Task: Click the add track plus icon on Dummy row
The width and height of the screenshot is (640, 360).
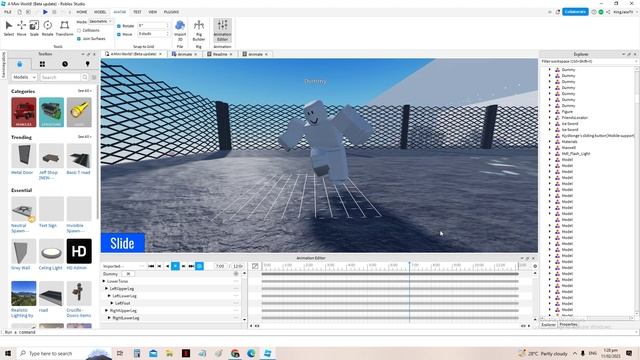Action: pyautogui.click(x=236, y=274)
